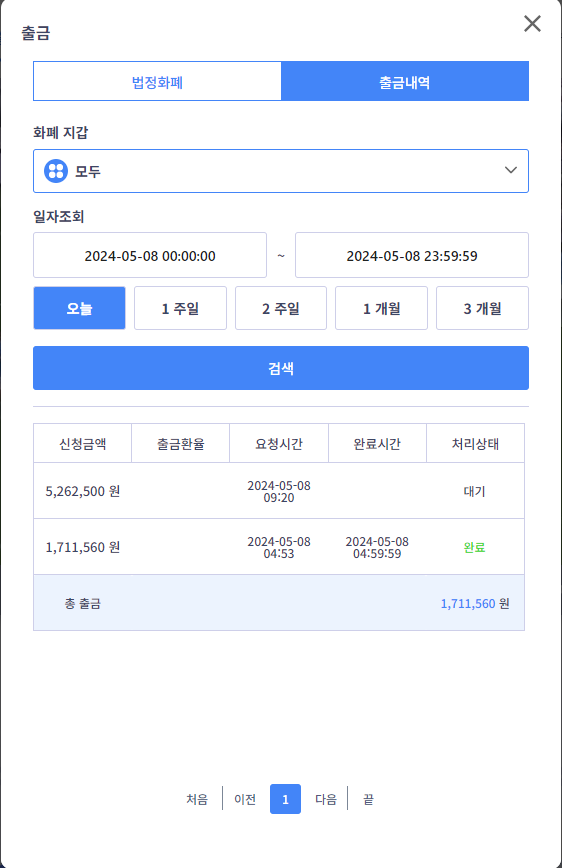Choose the 1 주일 date range
562x868 pixels.
coord(180,308)
